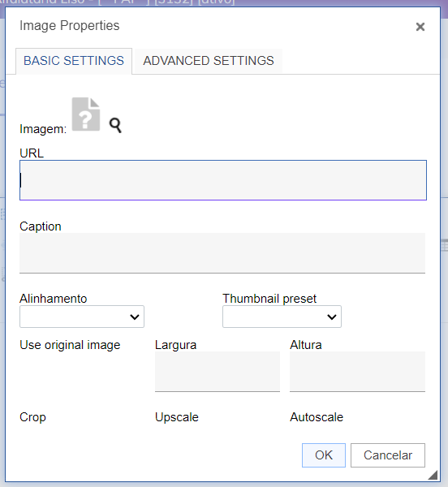Open the Advanced Settings tab
This screenshot has height=487, width=448.
click(x=209, y=61)
